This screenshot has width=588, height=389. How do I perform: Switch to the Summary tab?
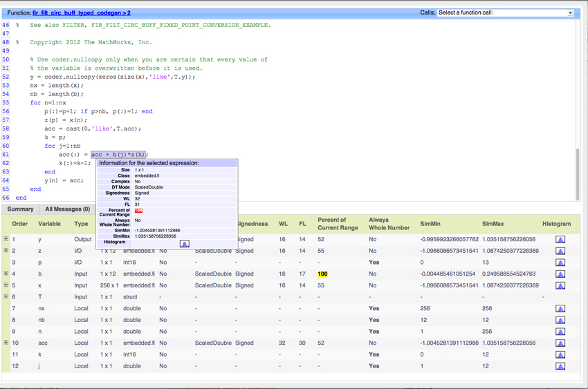pyautogui.click(x=20, y=209)
